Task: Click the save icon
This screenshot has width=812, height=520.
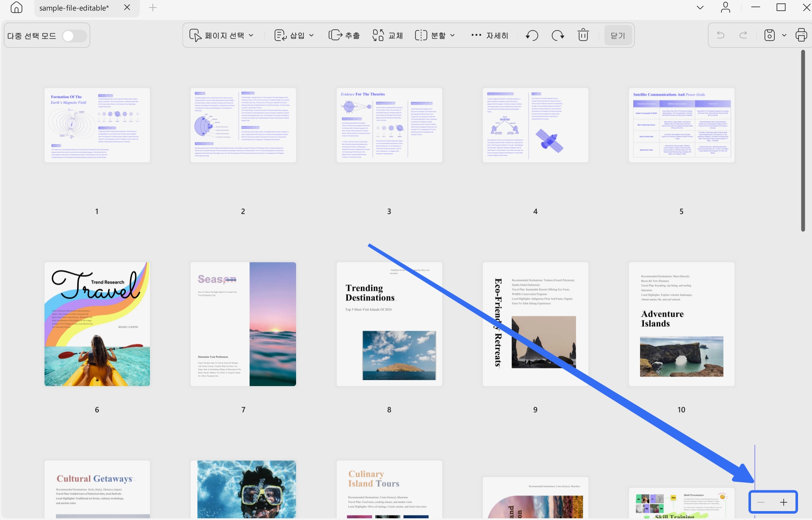Action: (x=770, y=35)
